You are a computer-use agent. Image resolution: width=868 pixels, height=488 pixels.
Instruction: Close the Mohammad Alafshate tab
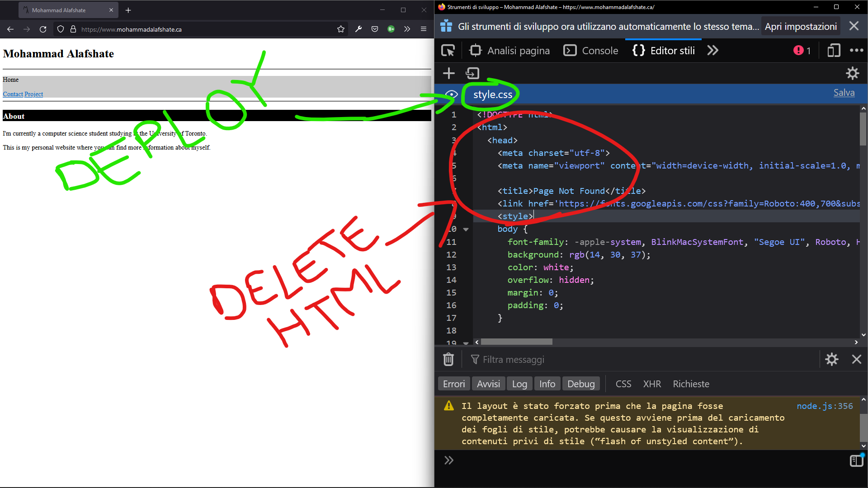pyautogui.click(x=111, y=10)
